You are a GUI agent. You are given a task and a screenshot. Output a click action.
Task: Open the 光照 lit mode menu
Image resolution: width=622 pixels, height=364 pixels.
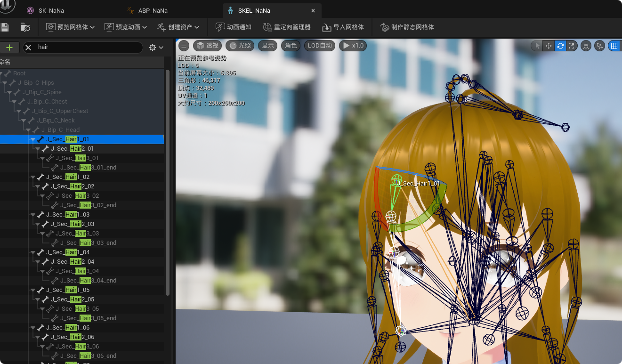click(x=240, y=46)
